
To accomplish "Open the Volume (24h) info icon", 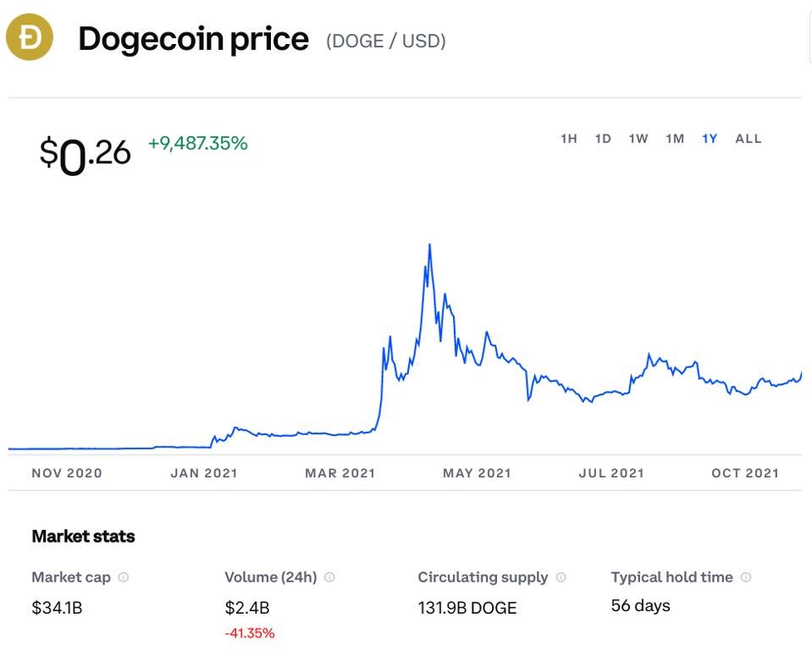I will [329, 576].
